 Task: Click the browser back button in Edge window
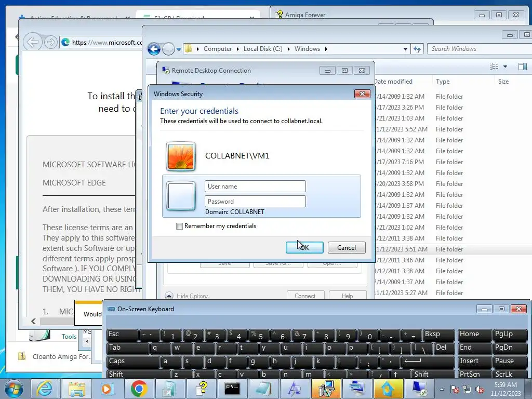click(x=33, y=43)
